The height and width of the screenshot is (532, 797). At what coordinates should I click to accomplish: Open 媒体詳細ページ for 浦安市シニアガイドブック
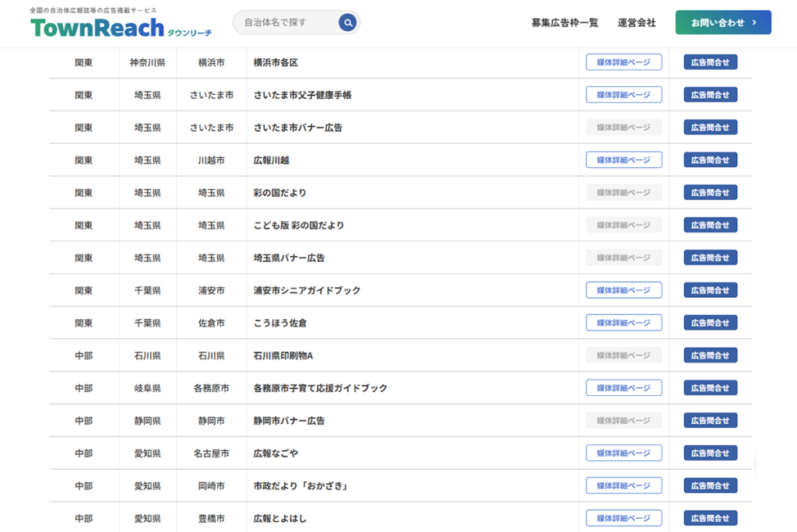tap(623, 290)
